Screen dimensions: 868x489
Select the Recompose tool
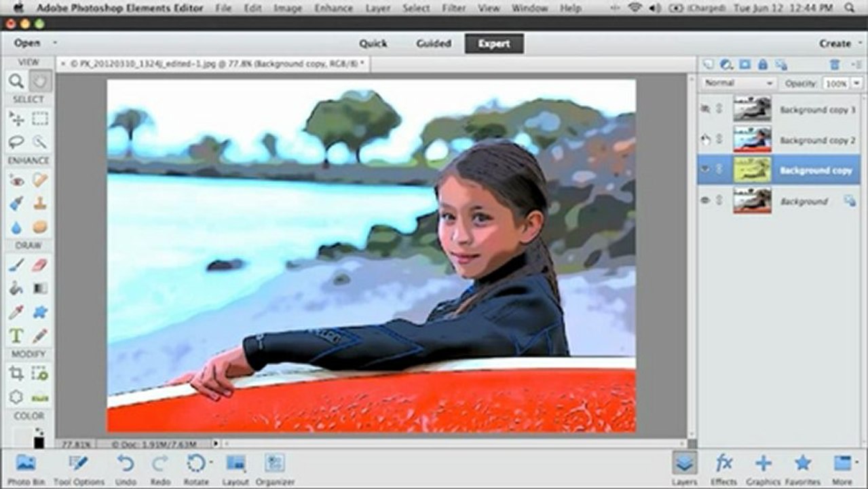[41, 373]
